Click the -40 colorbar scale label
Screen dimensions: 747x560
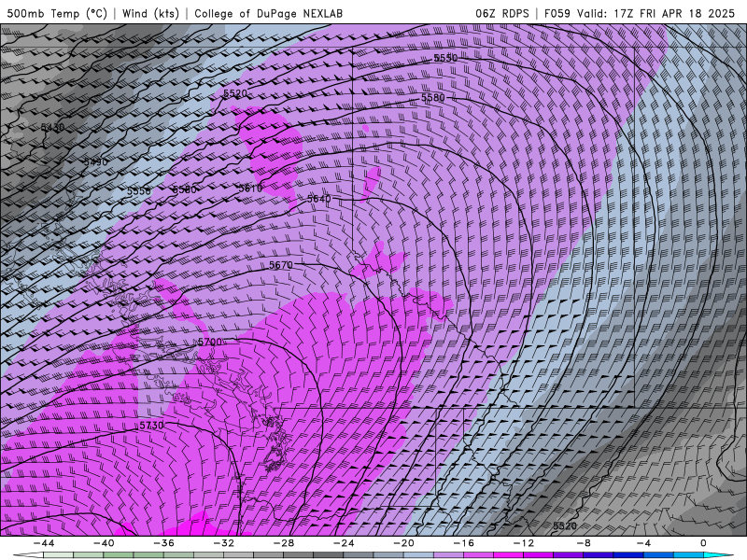[x=104, y=543]
